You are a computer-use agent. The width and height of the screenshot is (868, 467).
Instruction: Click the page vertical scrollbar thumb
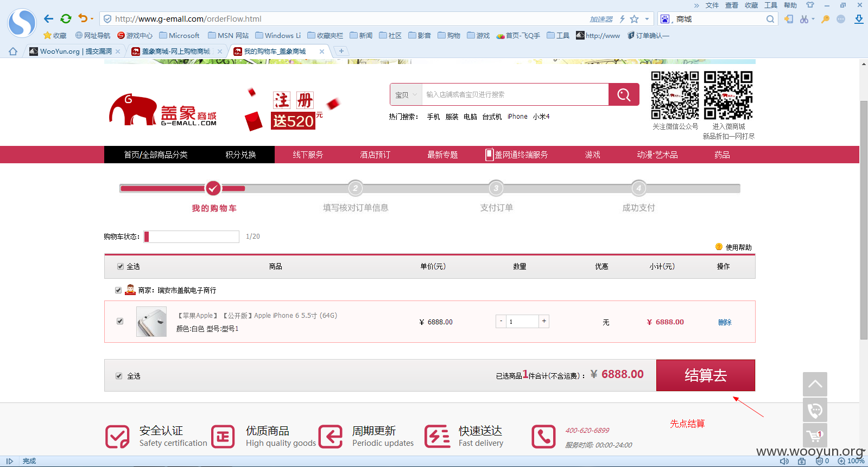pos(864,220)
